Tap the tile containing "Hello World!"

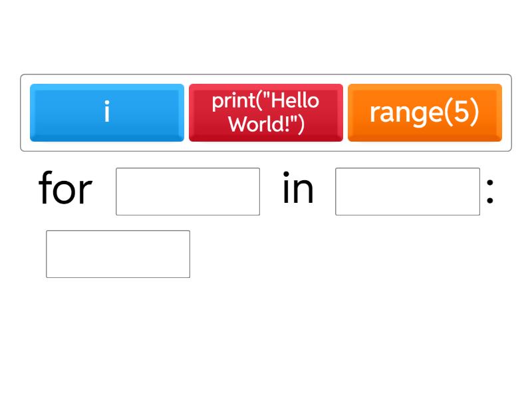point(265,112)
